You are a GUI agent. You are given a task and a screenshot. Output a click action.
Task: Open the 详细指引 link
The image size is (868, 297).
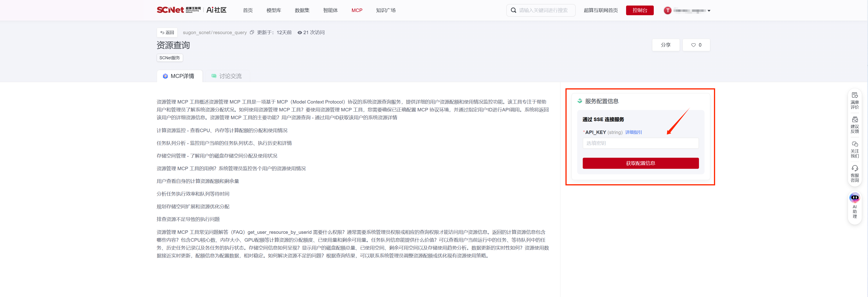[633, 132]
